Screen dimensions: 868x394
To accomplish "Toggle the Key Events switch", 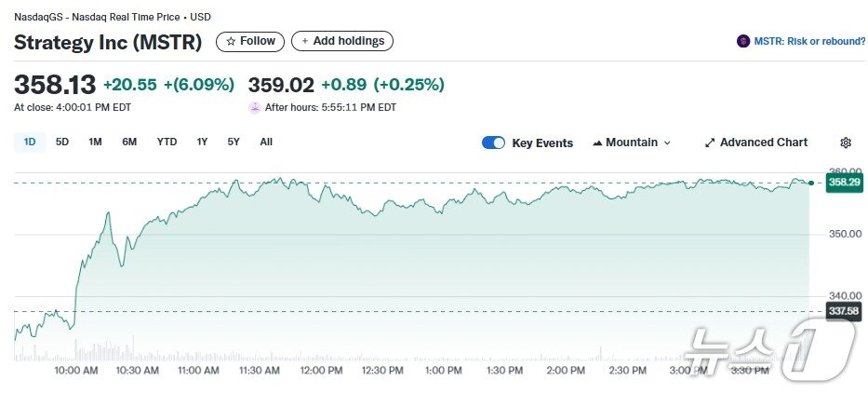I will [x=493, y=143].
